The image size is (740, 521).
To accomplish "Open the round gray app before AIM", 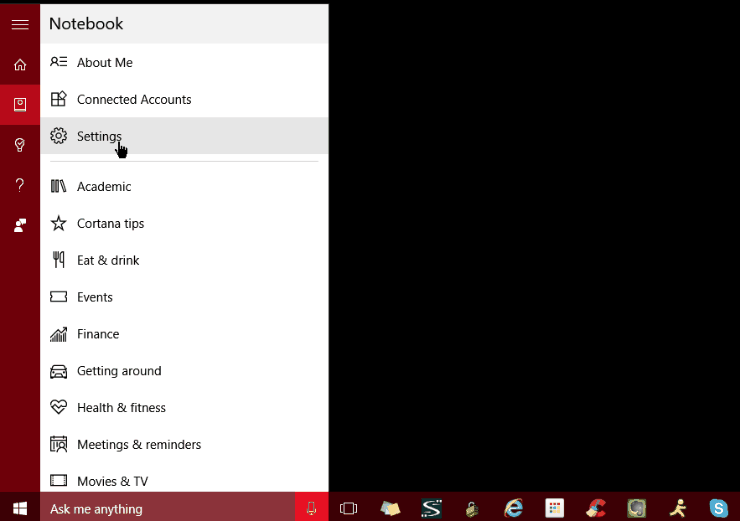I will (x=637, y=508).
